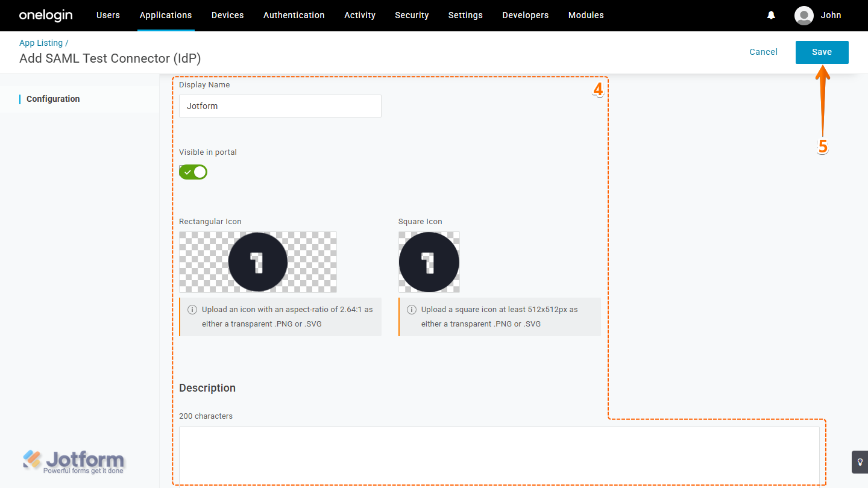The width and height of the screenshot is (868, 488).
Task: Open the Authentication menu
Action: (294, 15)
